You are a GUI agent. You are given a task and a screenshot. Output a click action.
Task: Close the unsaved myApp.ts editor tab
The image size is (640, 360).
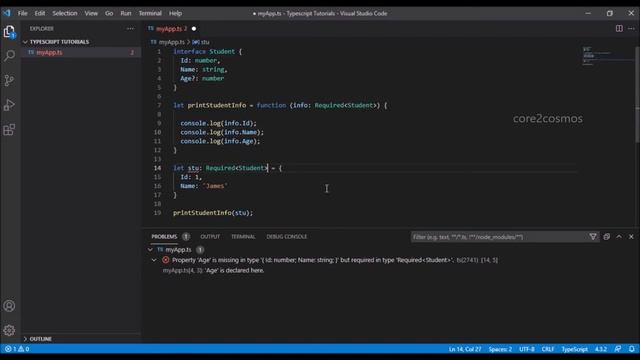click(194, 29)
